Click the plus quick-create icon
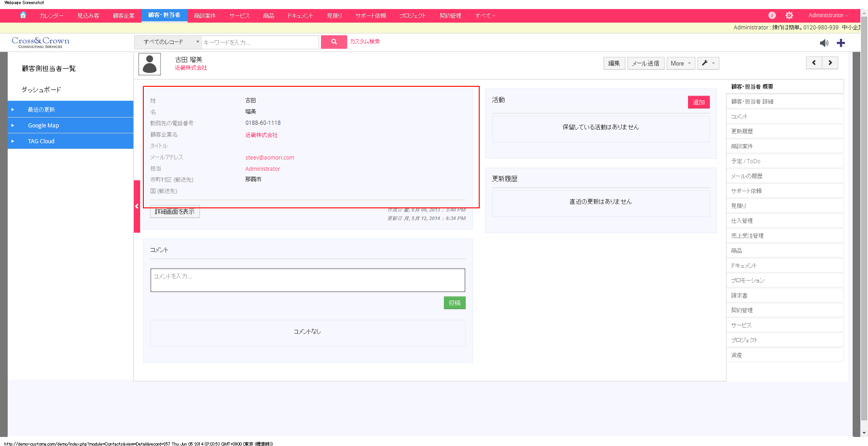The height and width of the screenshot is (446, 868). coord(840,43)
